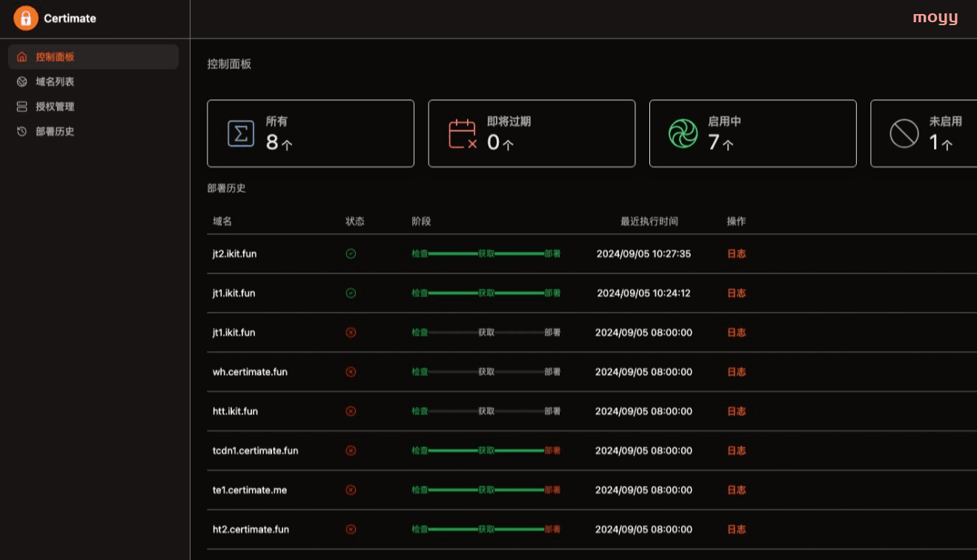Open the 0 个 count under 即将过期
This screenshot has height=560, width=977.
pos(500,142)
